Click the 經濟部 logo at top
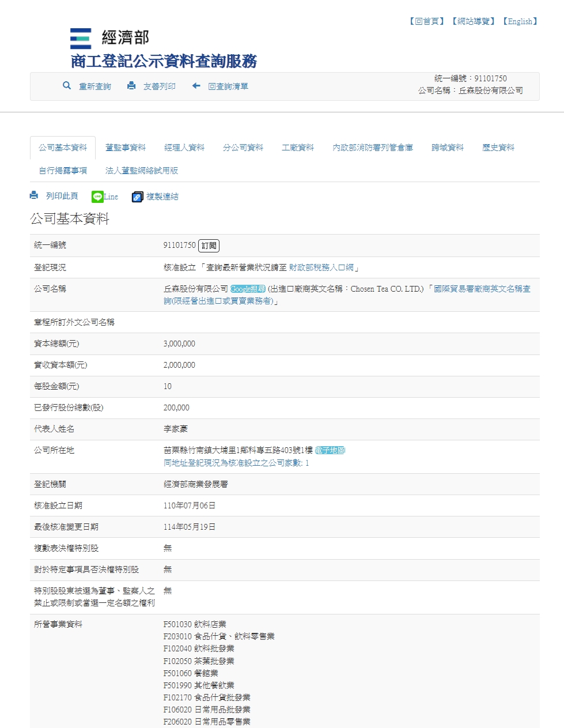 pos(81,38)
